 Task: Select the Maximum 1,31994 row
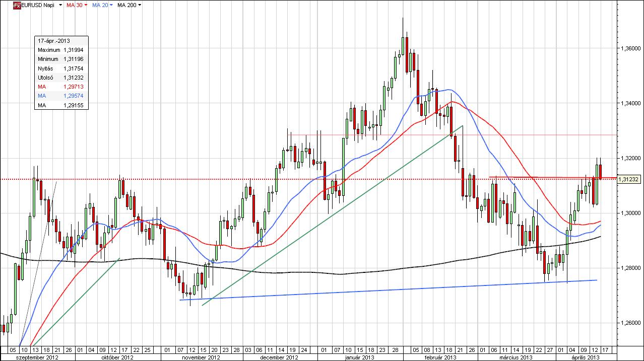(x=60, y=50)
